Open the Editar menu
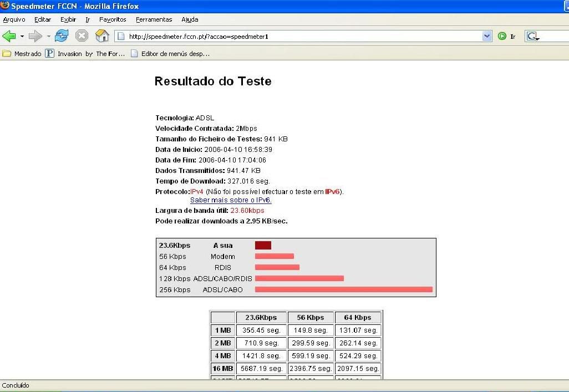Viewport: 569px width, 392px height. (43, 19)
